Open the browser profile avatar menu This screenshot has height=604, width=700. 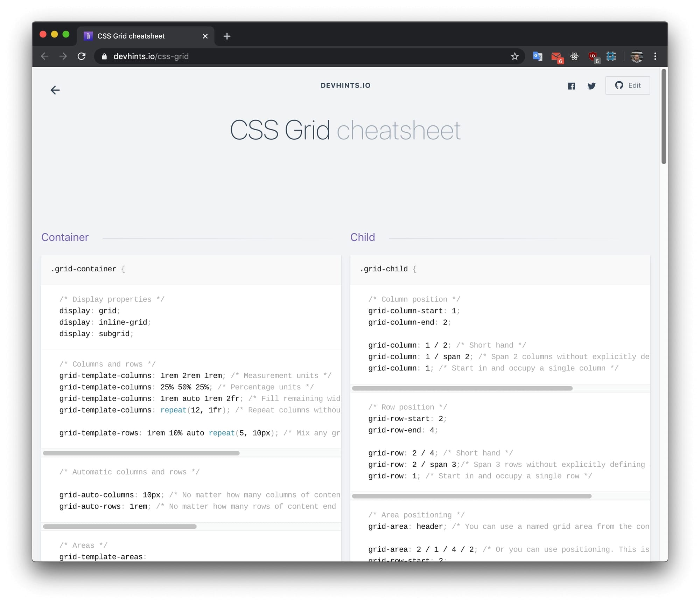click(637, 56)
